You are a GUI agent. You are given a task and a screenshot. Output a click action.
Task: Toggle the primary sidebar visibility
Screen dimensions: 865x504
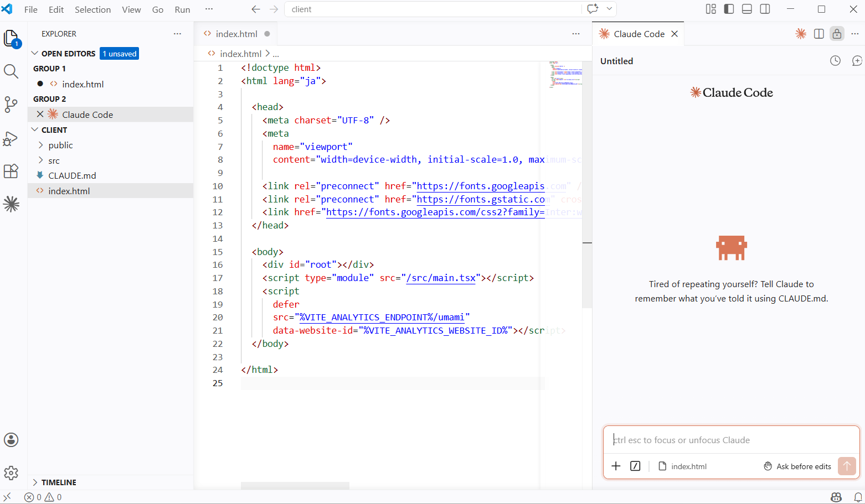pos(728,9)
